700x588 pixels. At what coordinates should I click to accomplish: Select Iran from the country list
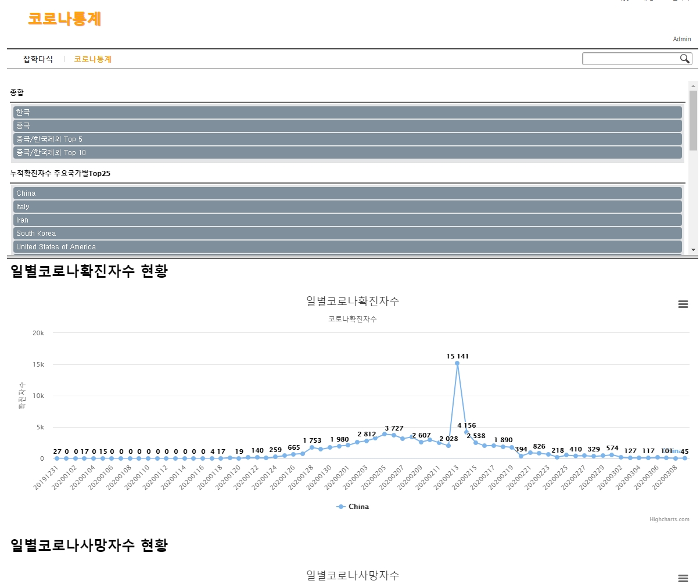(347, 220)
